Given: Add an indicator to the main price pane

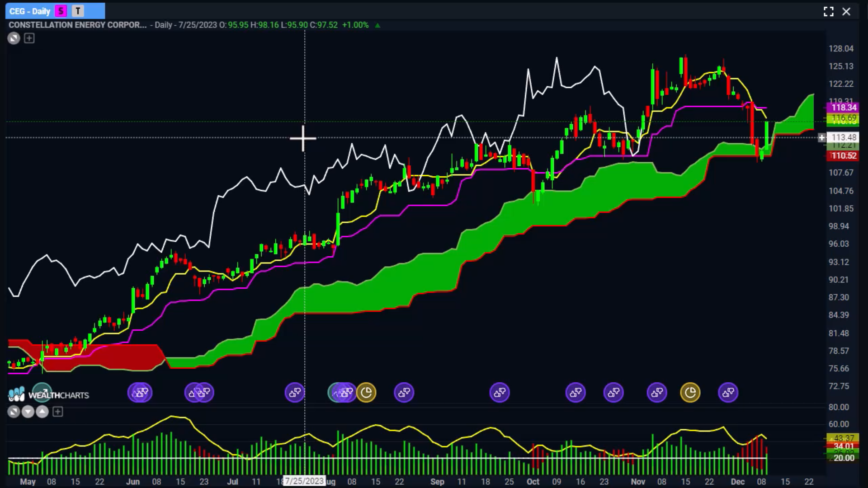Looking at the screenshot, I should 29,38.
